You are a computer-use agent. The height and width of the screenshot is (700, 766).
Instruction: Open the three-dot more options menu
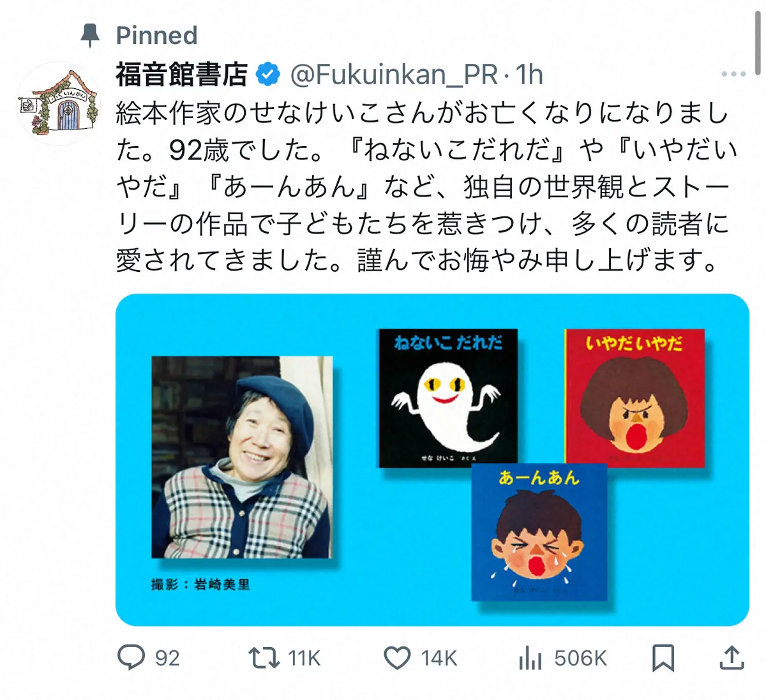coord(733,74)
